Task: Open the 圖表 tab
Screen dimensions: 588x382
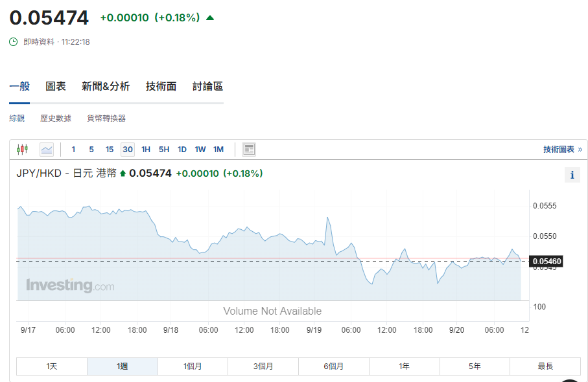Action: tap(56, 87)
